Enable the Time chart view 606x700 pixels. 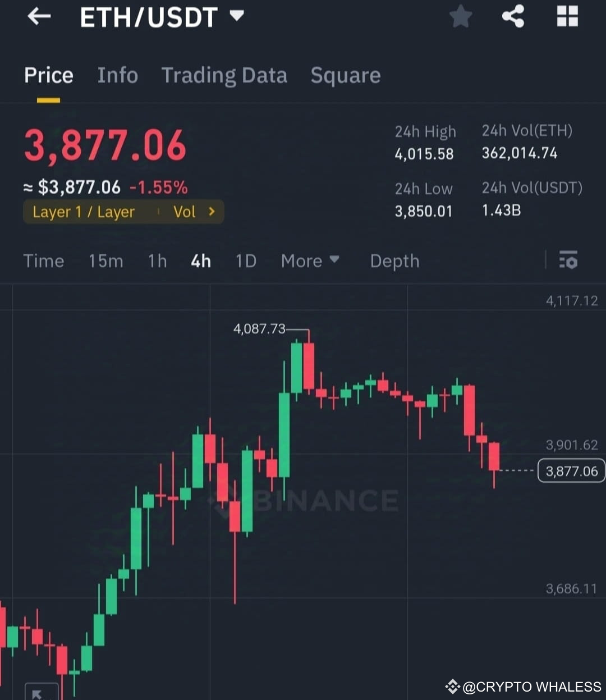44,261
